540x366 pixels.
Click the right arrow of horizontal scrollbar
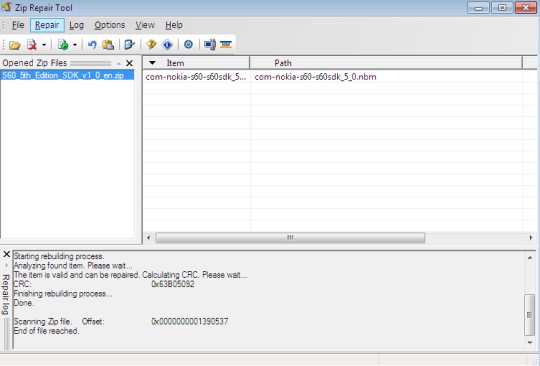click(531, 238)
